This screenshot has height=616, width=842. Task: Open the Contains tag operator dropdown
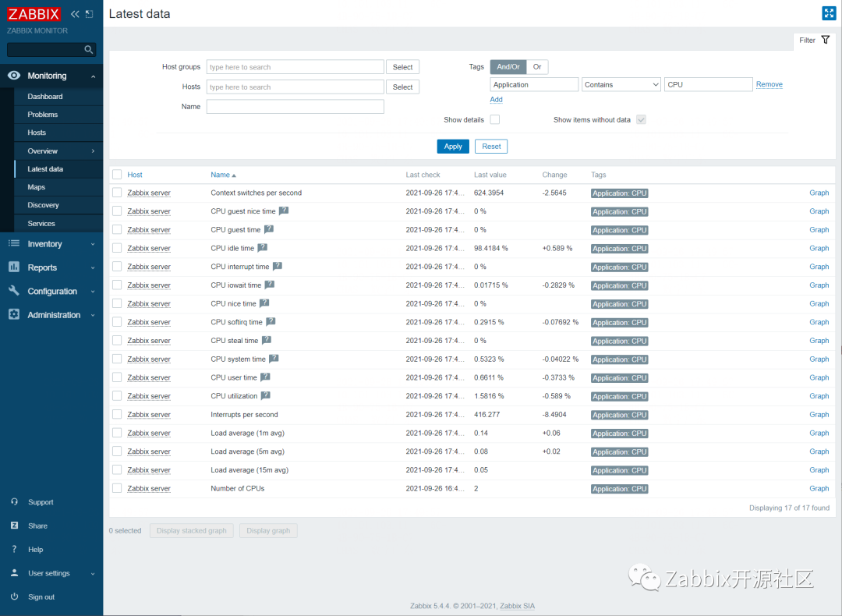(621, 84)
